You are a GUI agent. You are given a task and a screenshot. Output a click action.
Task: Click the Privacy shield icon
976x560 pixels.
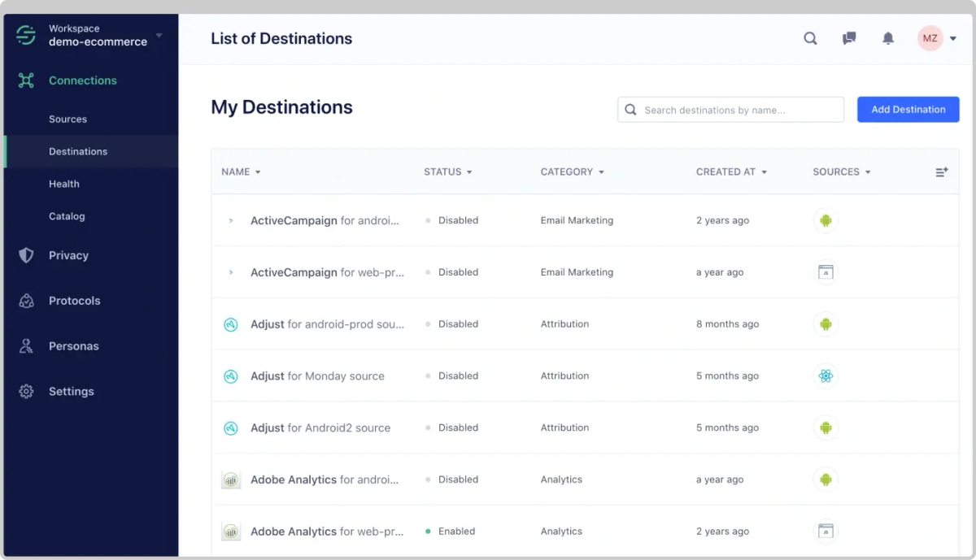pos(26,255)
